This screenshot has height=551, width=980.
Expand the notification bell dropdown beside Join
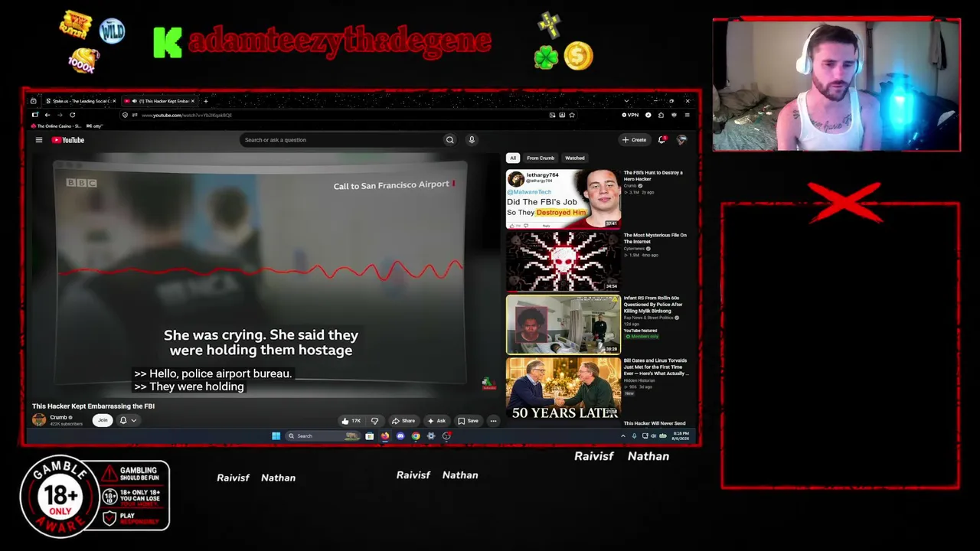[x=127, y=420]
